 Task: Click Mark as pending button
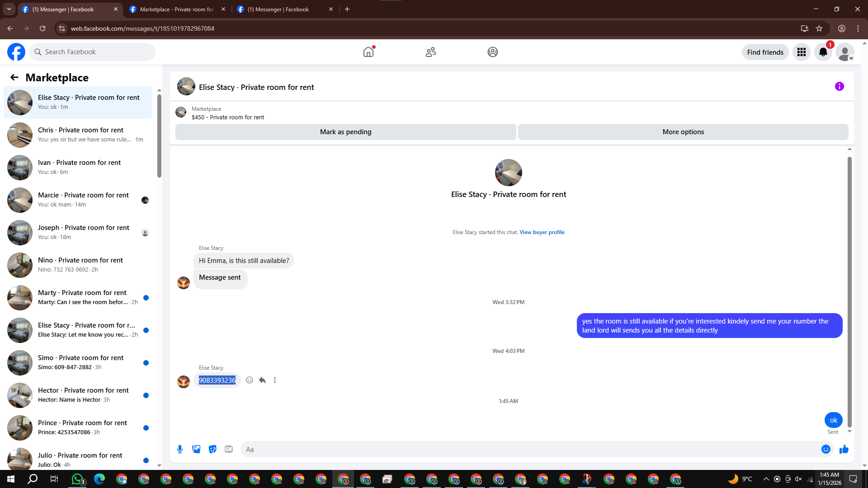tap(345, 132)
